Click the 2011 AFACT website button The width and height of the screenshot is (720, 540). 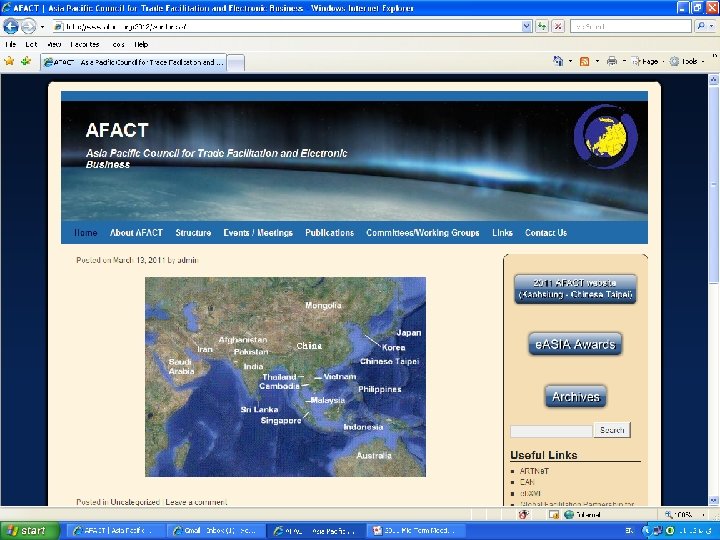coord(575,289)
